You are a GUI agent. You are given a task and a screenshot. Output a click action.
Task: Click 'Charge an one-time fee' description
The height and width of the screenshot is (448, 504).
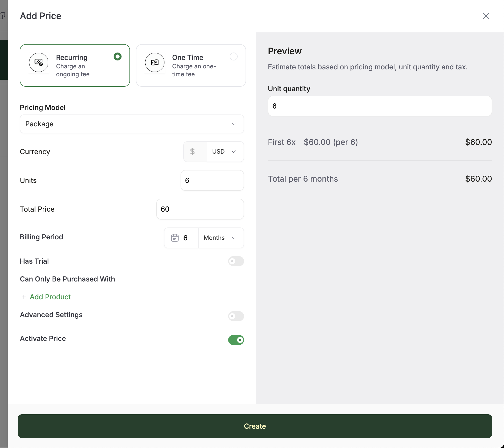pyautogui.click(x=194, y=70)
